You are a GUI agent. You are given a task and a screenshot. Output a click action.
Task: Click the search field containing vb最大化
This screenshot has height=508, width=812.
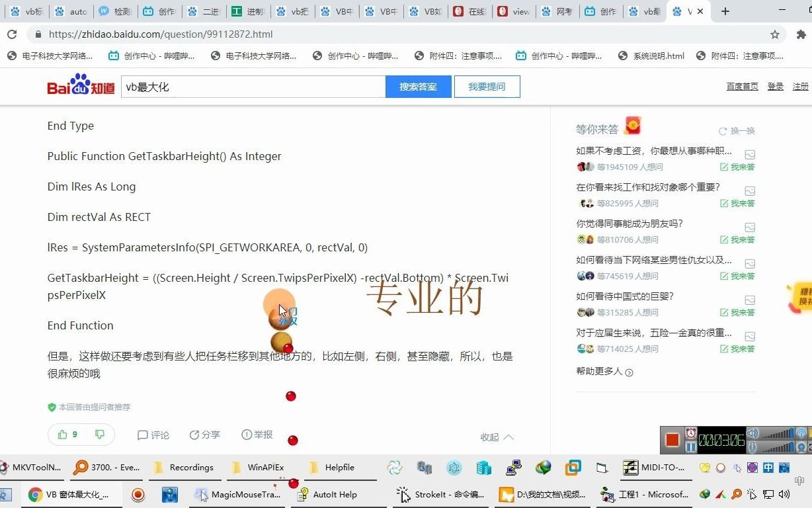pos(251,86)
